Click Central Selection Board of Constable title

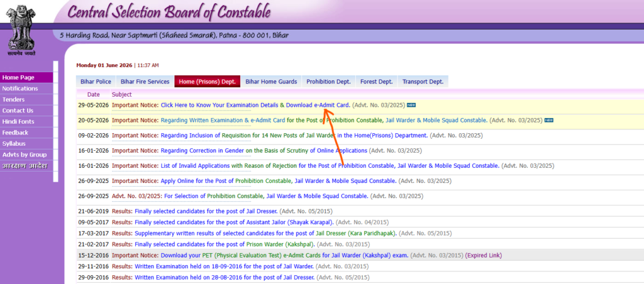pos(169,13)
